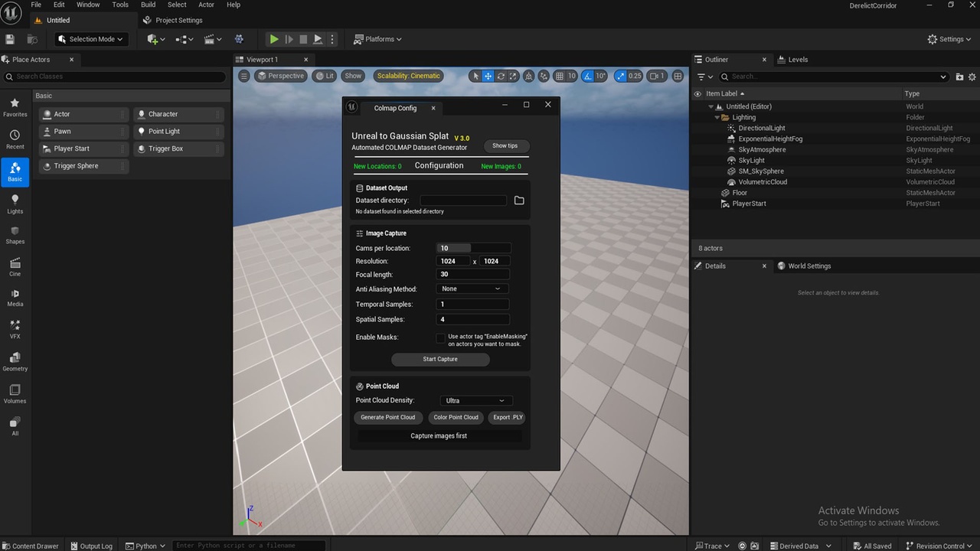This screenshot has width=980, height=551.
Task: Open the Selection Mode dropdown
Action: [91, 39]
